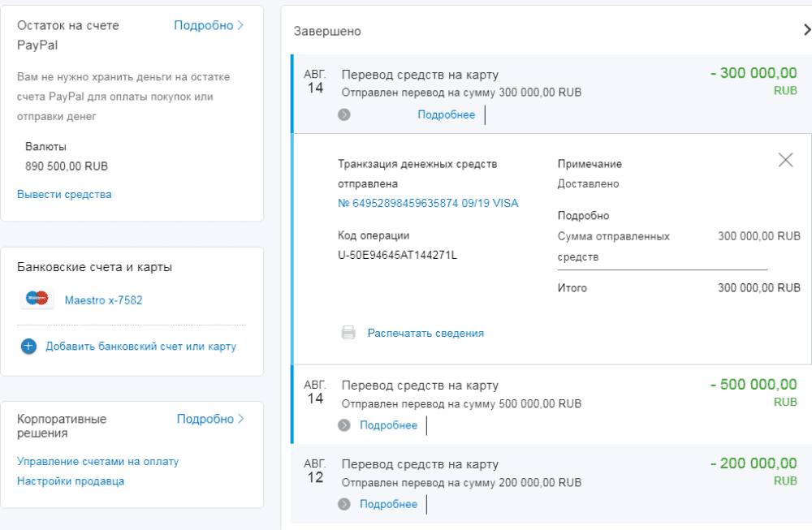Click the Завершено section heading
The height and width of the screenshot is (530, 812).
point(327,31)
